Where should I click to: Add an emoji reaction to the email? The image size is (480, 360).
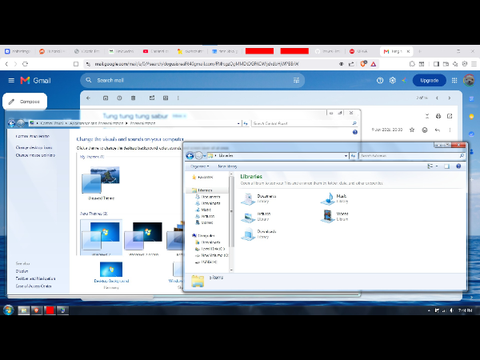[425, 130]
